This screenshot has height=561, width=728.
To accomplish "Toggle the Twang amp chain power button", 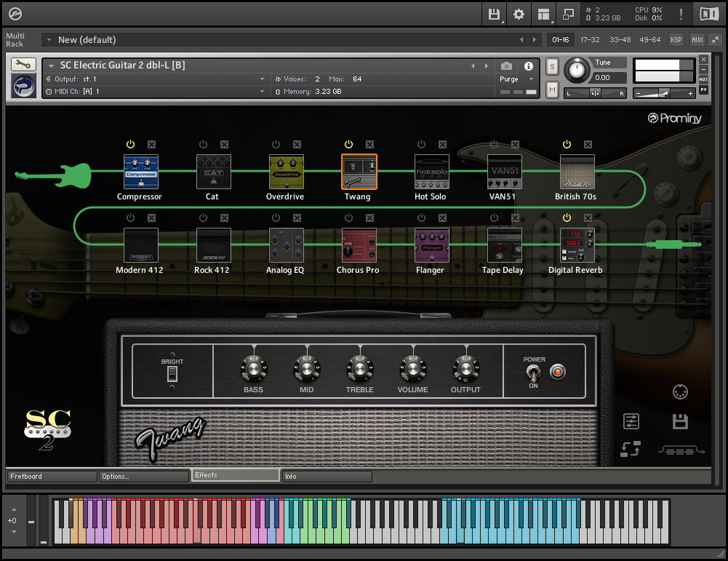I will pyautogui.click(x=348, y=144).
